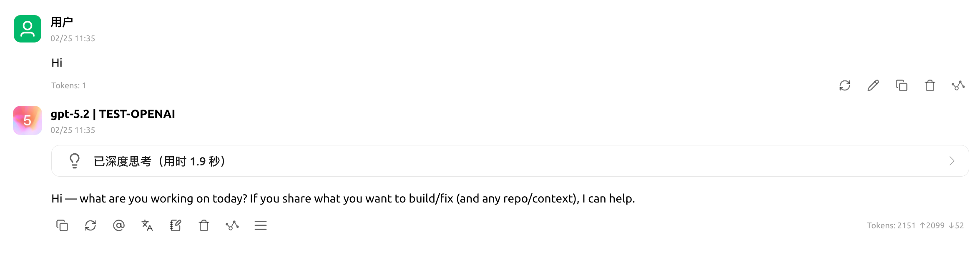Regenerate the user's "Hi" message

point(845,85)
